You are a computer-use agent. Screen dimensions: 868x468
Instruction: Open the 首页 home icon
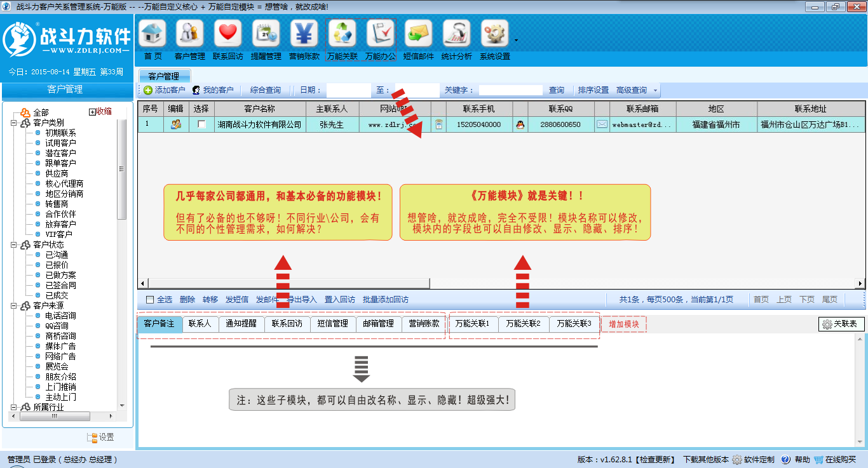pos(153,34)
